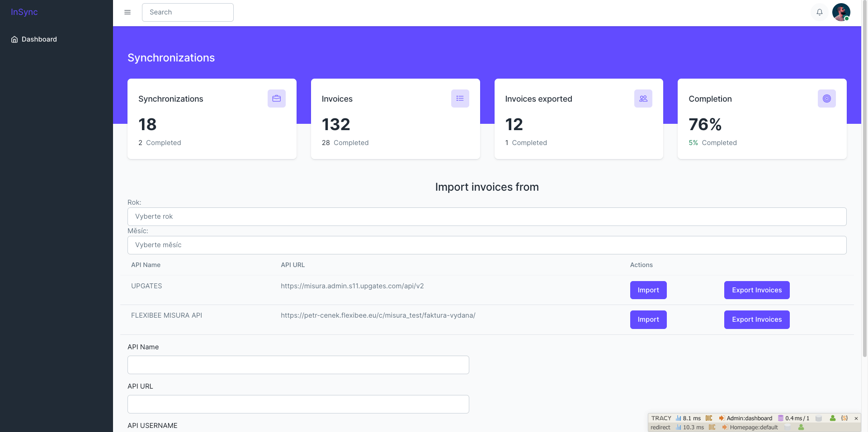
Task: Open Dashboard in the sidebar
Action: [39, 39]
